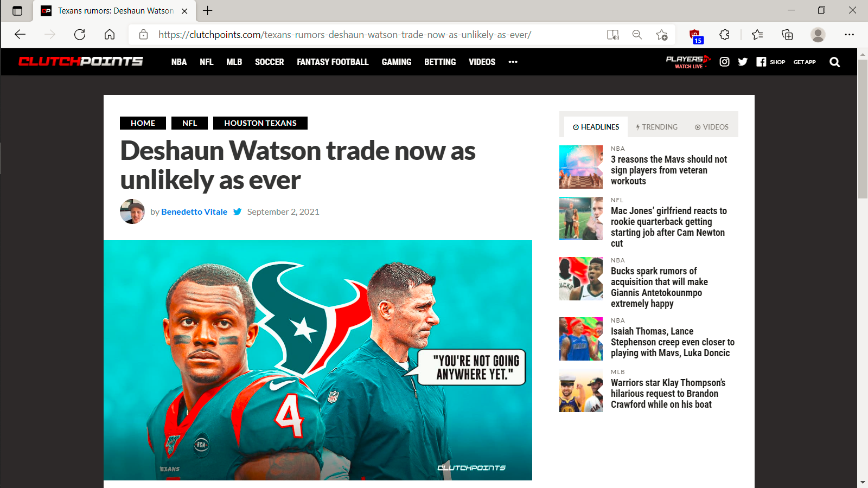Open a new browser tab
Viewport: 868px width, 488px height.
pyautogui.click(x=208, y=11)
